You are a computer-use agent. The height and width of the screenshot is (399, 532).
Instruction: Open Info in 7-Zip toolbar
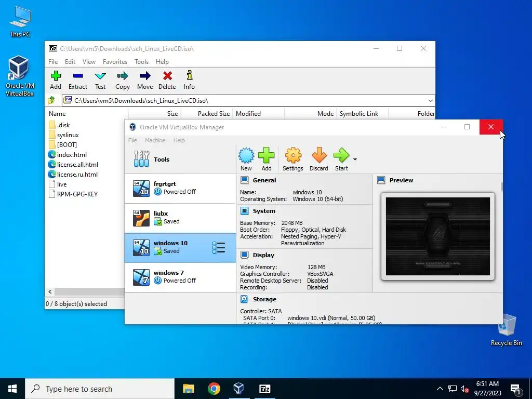point(189,80)
